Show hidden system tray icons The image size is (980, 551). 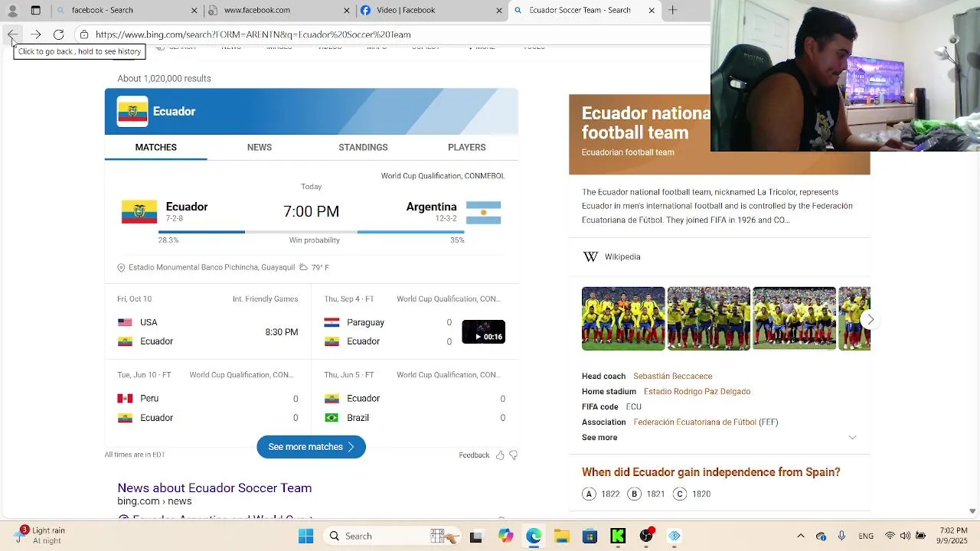pos(801,536)
